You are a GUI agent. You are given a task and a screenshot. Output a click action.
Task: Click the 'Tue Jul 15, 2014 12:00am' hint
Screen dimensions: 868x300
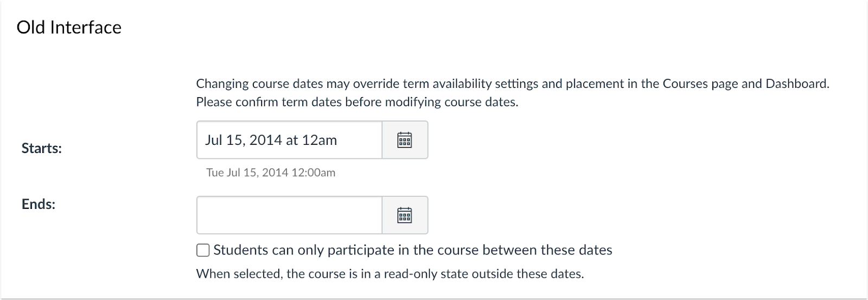pyautogui.click(x=271, y=173)
